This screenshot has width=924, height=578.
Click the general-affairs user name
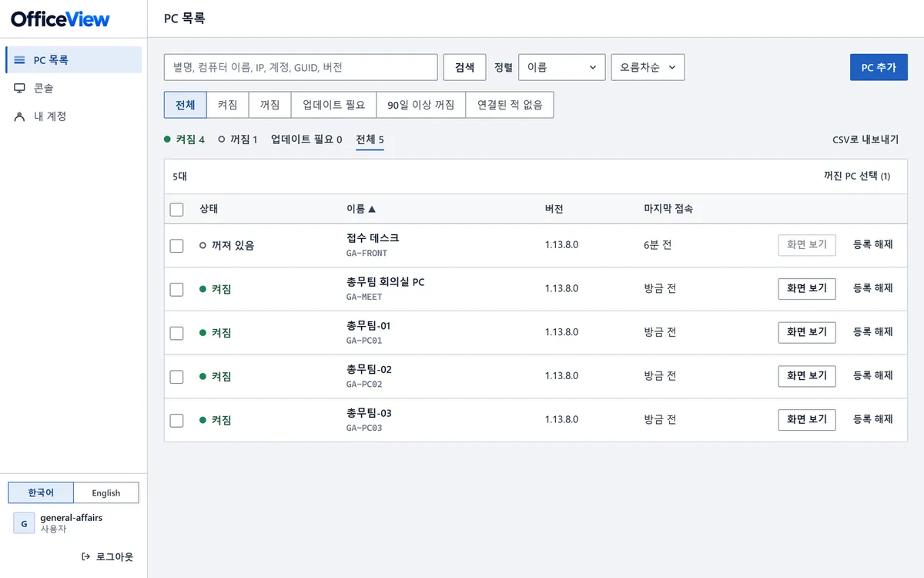click(x=72, y=518)
